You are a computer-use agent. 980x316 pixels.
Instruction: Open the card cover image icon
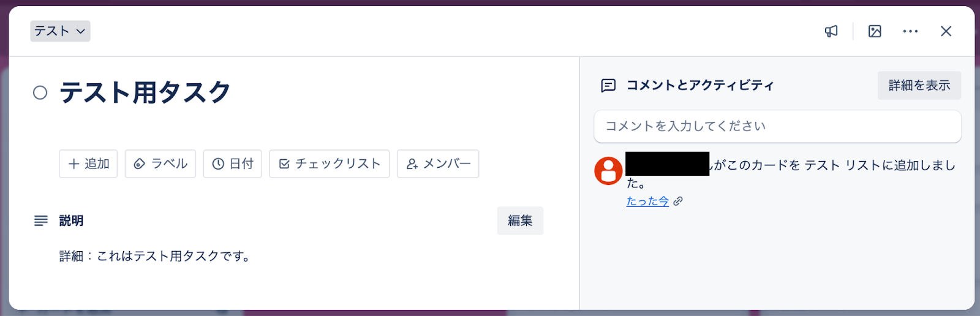875,31
